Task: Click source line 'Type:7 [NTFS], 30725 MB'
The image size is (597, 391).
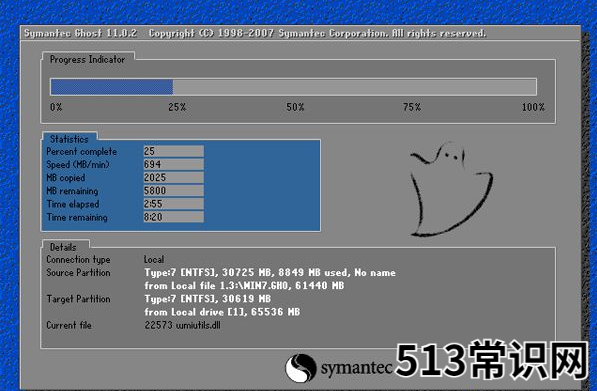Action: (270, 273)
